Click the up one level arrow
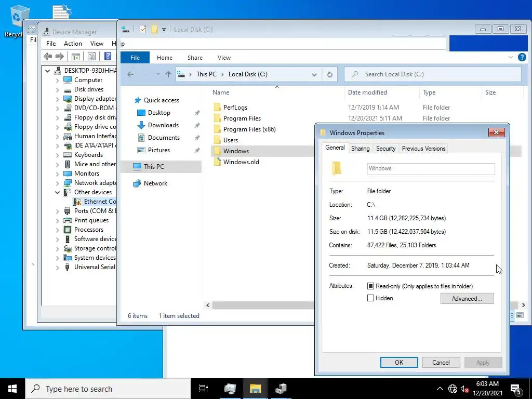The width and height of the screenshot is (532, 399). (168, 74)
